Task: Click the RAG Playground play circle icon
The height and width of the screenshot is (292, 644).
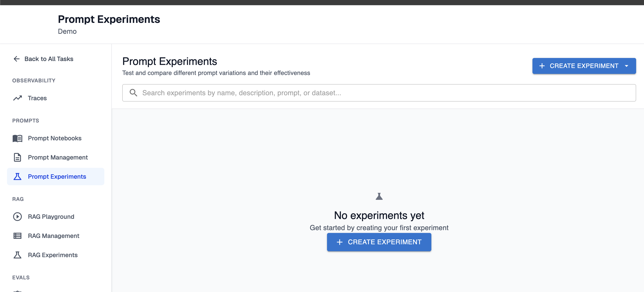Action: [x=17, y=217]
